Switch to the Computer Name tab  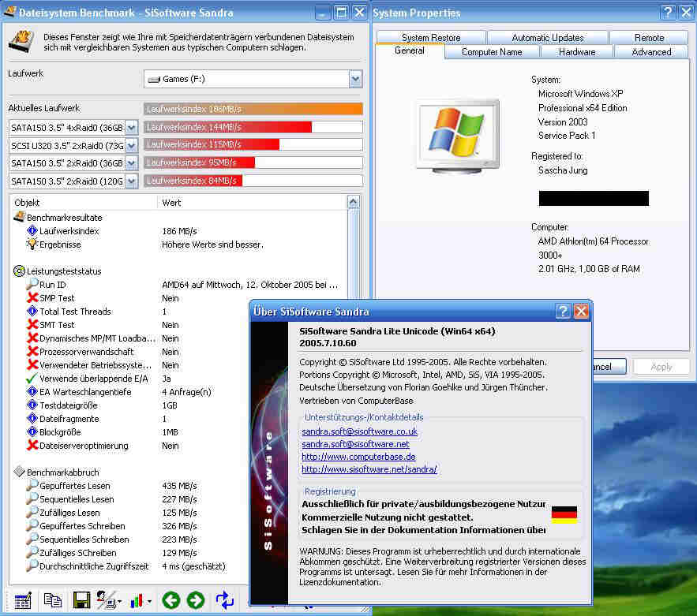pyautogui.click(x=492, y=51)
